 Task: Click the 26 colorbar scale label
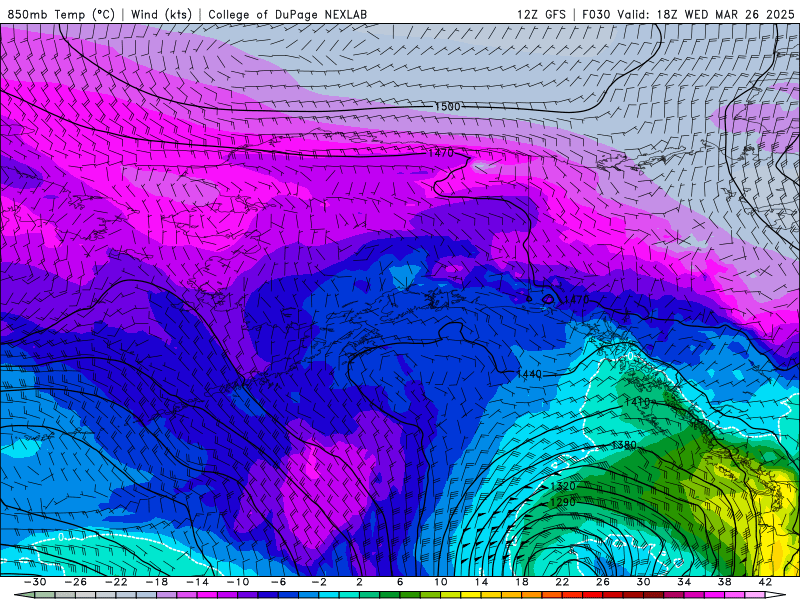603,582
